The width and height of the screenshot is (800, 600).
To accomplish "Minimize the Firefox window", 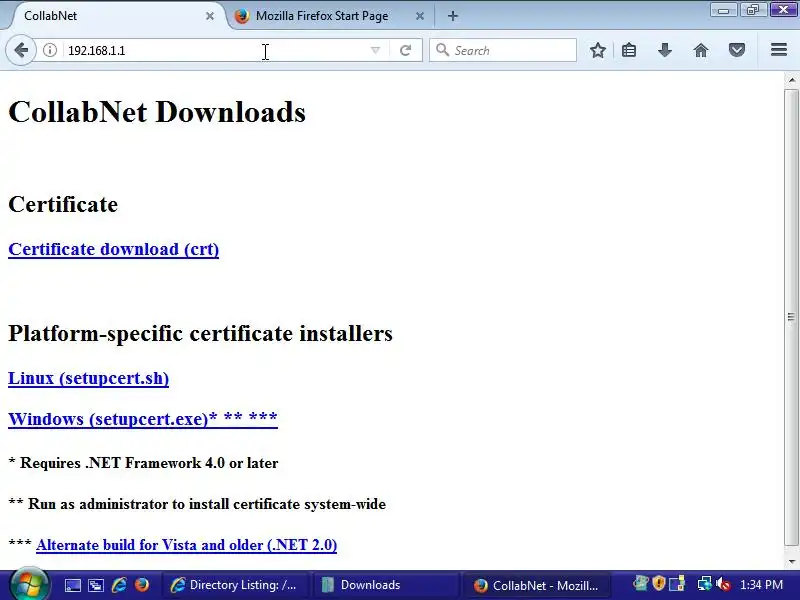I will 723,10.
